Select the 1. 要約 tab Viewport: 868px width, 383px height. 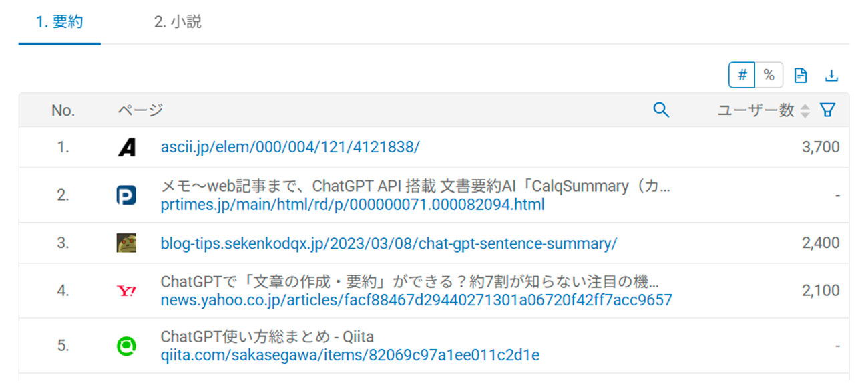pos(59,22)
